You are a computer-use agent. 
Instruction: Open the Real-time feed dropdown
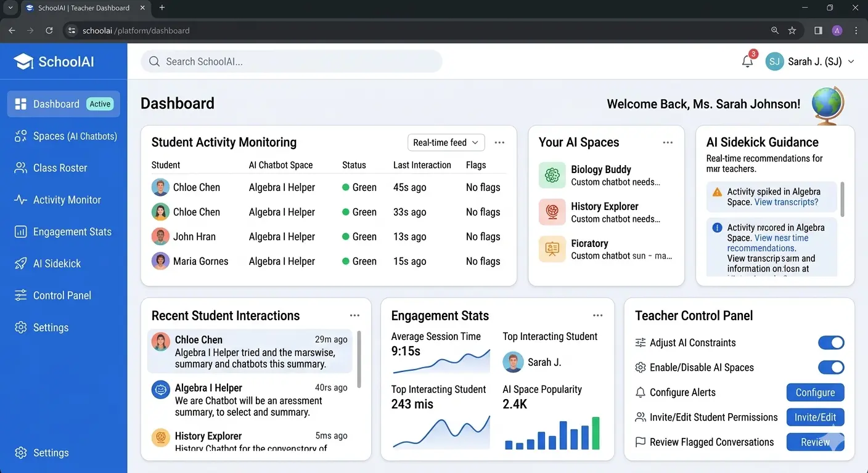(x=445, y=142)
